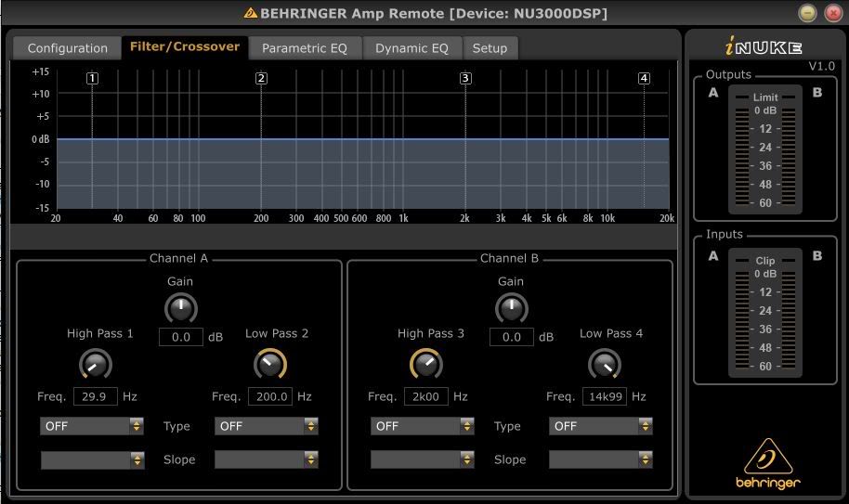849x504 pixels.
Task: Edit Low Pass 4 frequency field 14k99
Action: tap(605, 396)
